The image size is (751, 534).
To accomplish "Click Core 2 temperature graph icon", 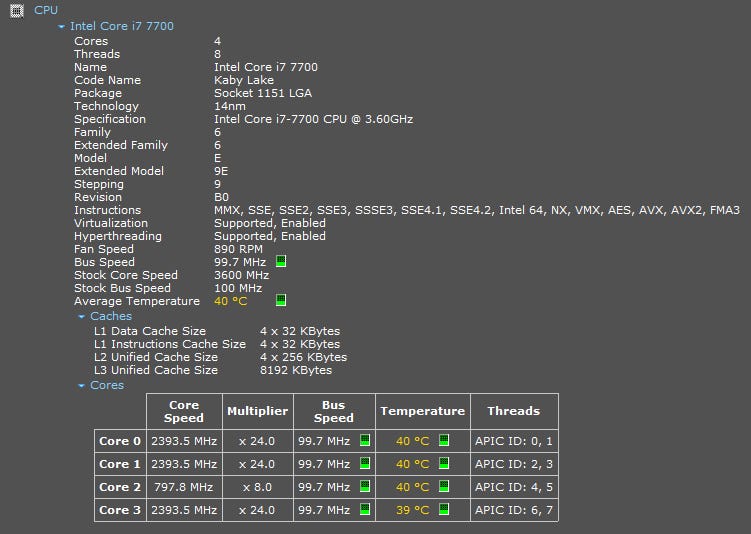I will point(444,486).
